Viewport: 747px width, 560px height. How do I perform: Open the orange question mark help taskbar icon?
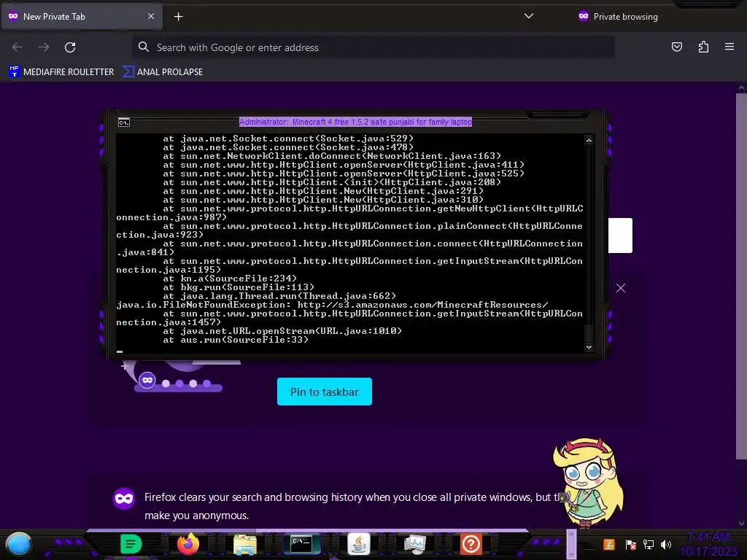click(x=471, y=544)
